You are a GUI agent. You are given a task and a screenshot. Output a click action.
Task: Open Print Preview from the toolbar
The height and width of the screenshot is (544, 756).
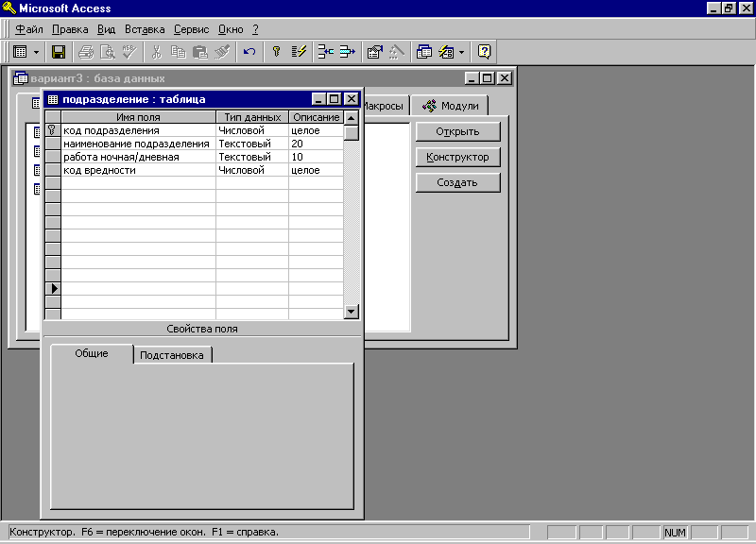click(x=107, y=52)
